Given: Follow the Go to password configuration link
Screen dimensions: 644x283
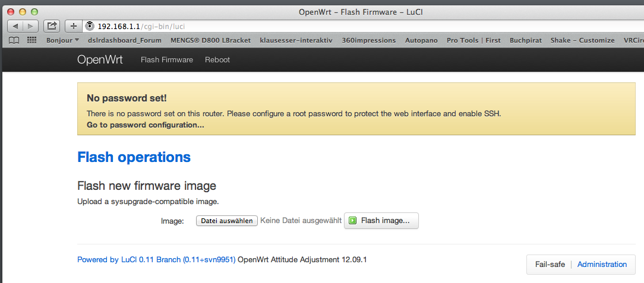Looking at the screenshot, I should [x=145, y=125].
